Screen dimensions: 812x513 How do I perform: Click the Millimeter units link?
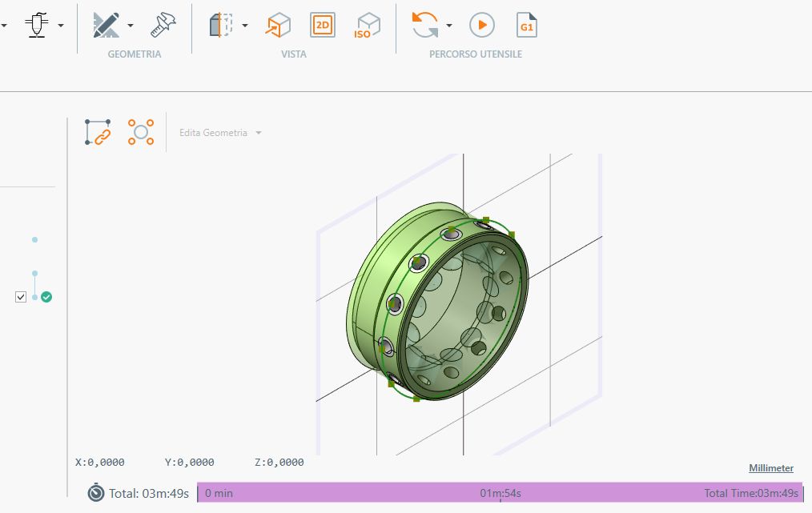tap(771, 468)
